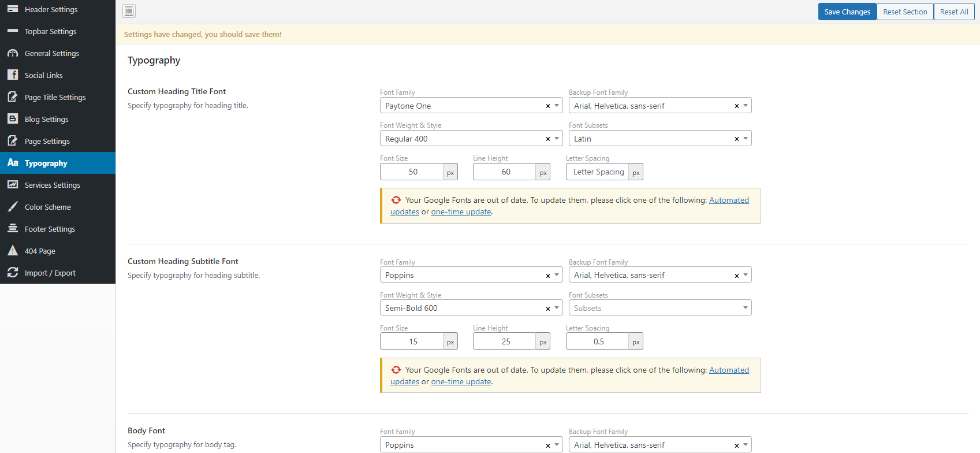
Task: Open the subtitle Poppins font family dropdown
Action: tap(471, 275)
